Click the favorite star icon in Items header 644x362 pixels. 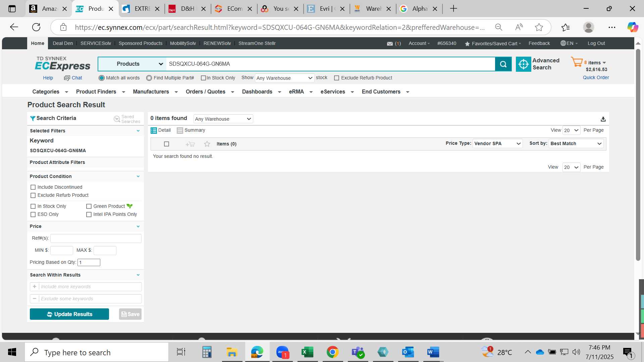click(x=207, y=144)
